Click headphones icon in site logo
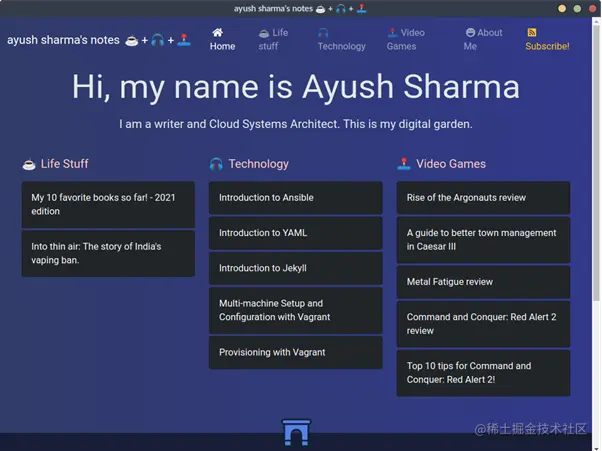Image resolution: width=602 pixels, height=451 pixels. [x=157, y=40]
